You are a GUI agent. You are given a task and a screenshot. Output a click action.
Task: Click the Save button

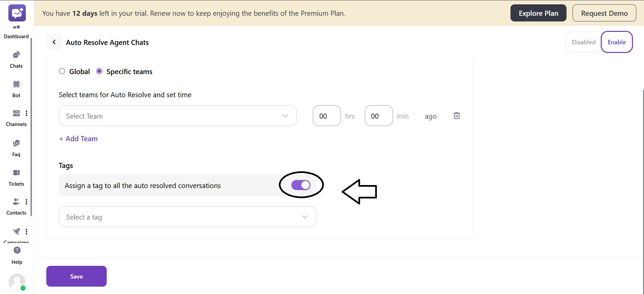pos(77,276)
